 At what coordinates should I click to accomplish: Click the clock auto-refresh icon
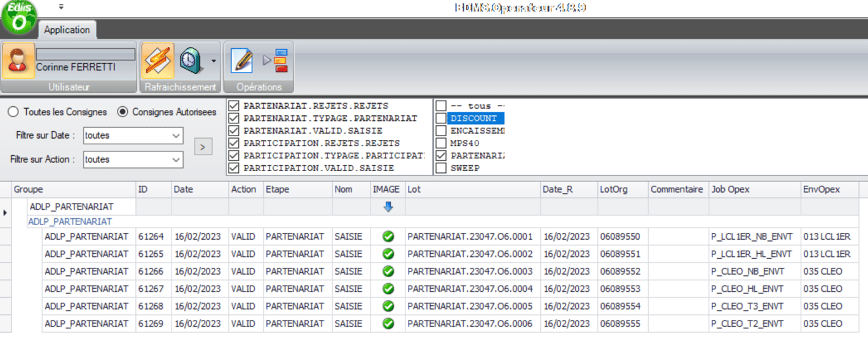[x=191, y=60]
